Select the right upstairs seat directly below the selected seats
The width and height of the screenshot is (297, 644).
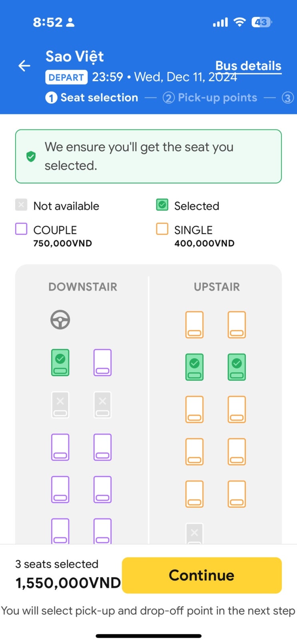click(237, 409)
